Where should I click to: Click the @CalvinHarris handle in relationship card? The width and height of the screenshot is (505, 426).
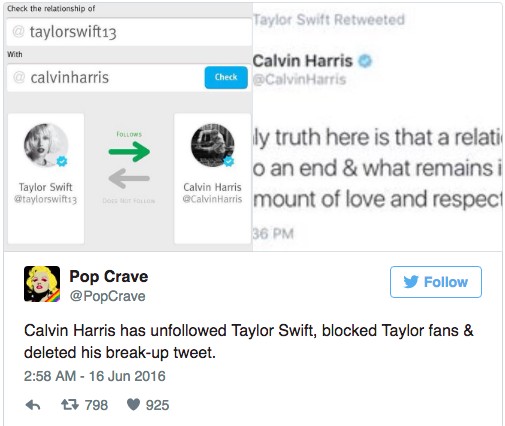pos(212,199)
